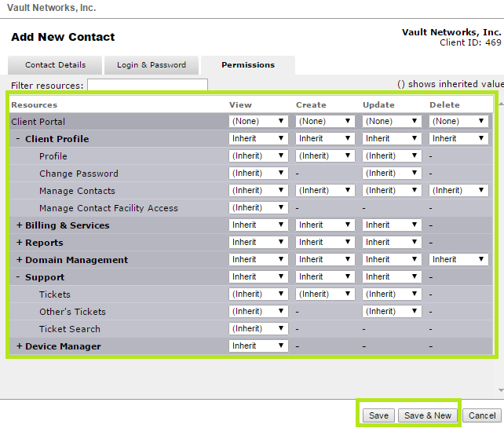Collapse the Support tree node
This screenshot has width=504, height=428.
click(x=19, y=277)
